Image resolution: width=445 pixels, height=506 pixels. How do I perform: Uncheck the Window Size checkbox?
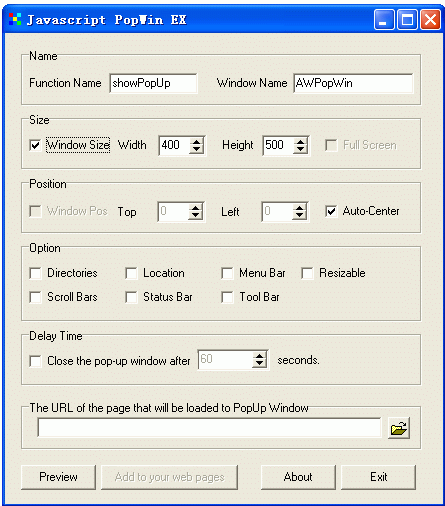35,145
